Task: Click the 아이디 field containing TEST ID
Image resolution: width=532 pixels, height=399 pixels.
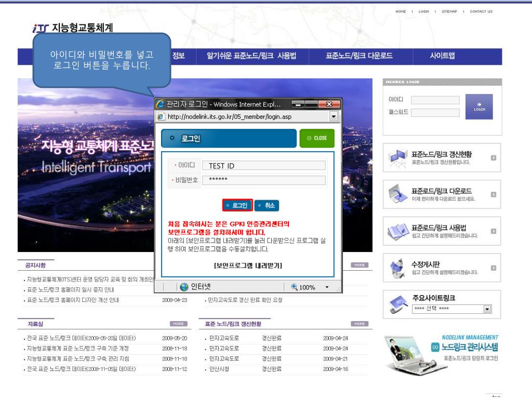Action: (263, 166)
